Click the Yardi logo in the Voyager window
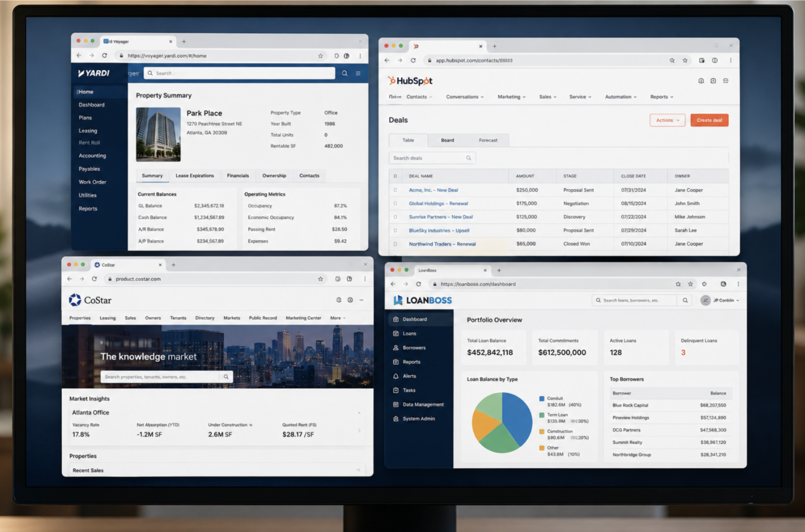The image size is (805, 532). (x=94, y=73)
